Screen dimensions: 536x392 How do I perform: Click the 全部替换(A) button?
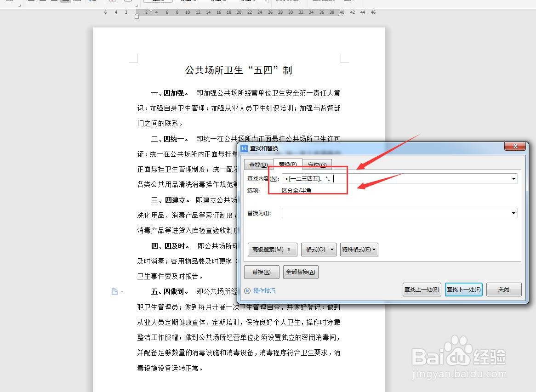click(301, 272)
